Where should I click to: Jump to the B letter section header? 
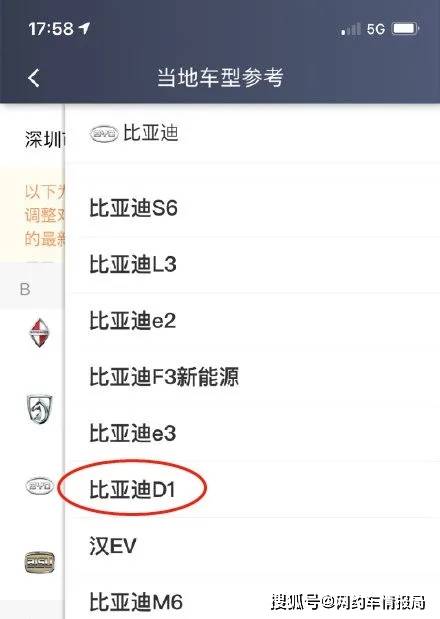pyautogui.click(x=25, y=289)
